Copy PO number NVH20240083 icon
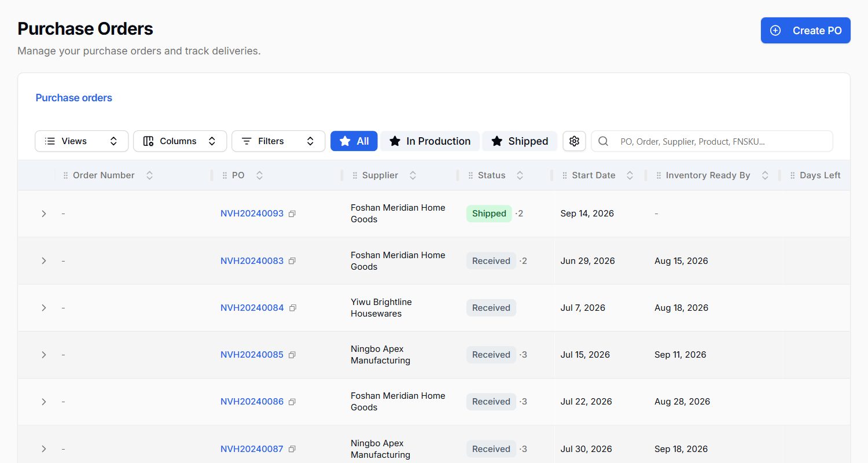This screenshot has width=868, height=463. [292, 261]
